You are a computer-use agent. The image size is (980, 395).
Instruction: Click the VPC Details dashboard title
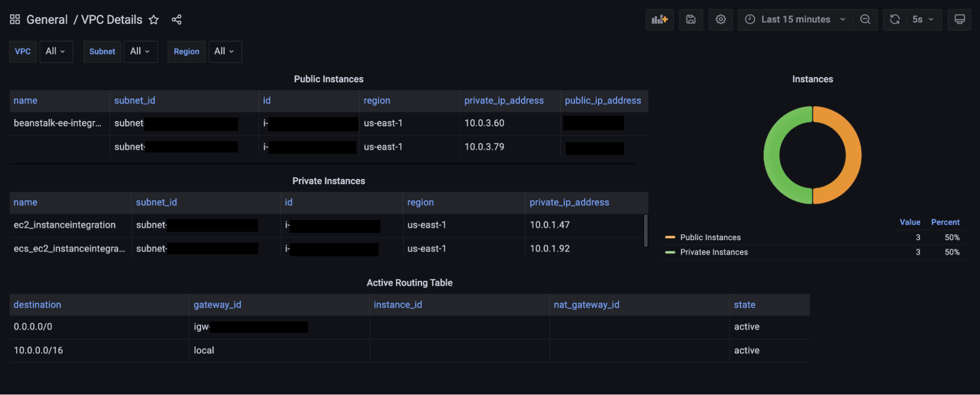click(112, 20)
